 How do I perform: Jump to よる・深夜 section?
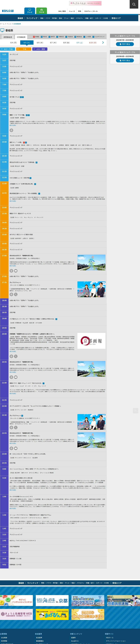pyautogui.click(x=40, y=49)
